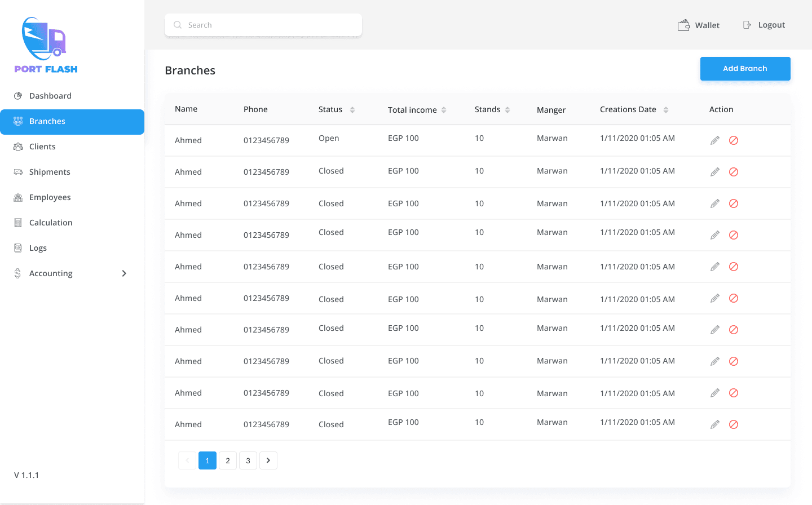812x505 pixels.
Task: Open the Dashboard menu item
Action: tap(50, 96)
